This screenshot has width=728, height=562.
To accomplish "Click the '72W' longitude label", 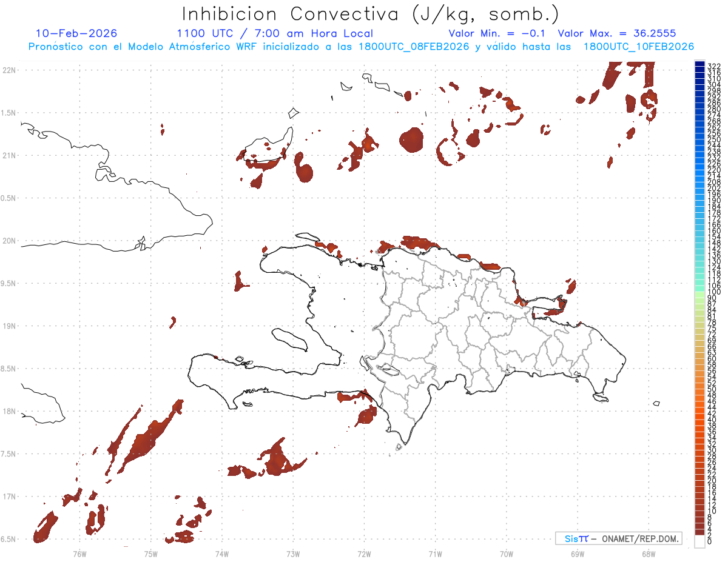I will tap(364, 554).
